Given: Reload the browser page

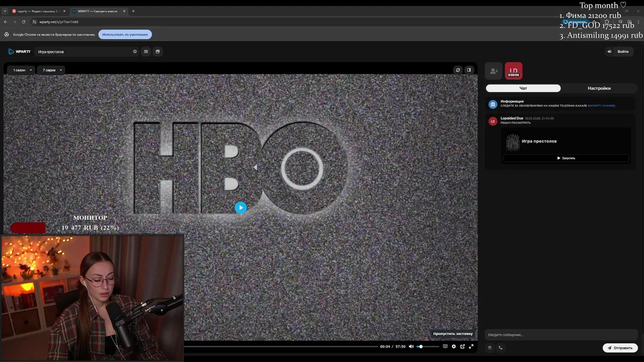Looking at the screenshot, I should pyautogui.click(x=23, y=22).
